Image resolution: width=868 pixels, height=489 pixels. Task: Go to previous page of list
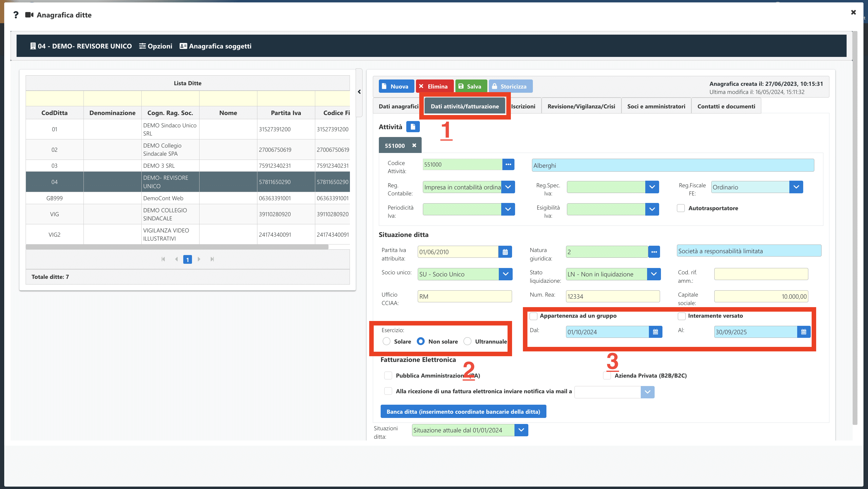[176, 259]
